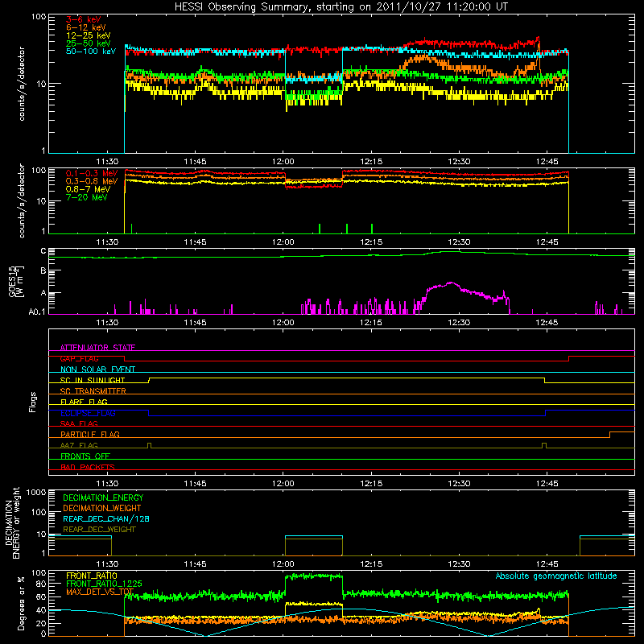Select the 0.8-7 MeV legend label

(x=88, y=189)
